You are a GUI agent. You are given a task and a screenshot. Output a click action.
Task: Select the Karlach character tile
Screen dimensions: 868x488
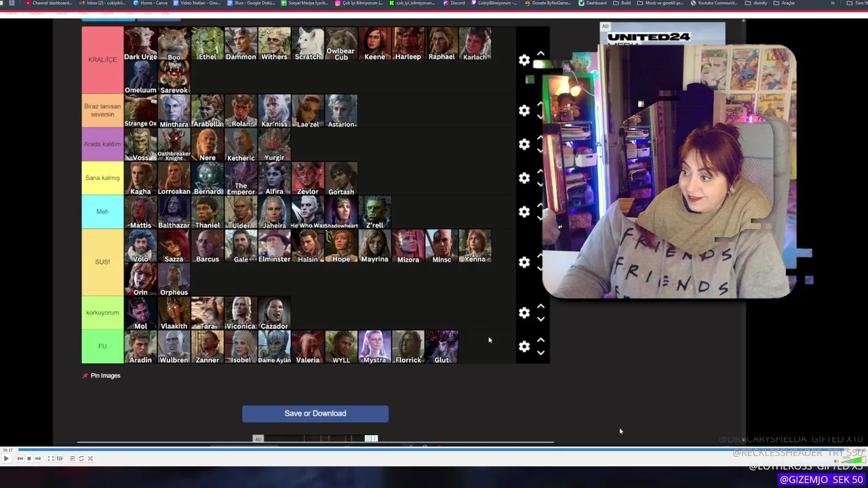[x=475, y=43]
